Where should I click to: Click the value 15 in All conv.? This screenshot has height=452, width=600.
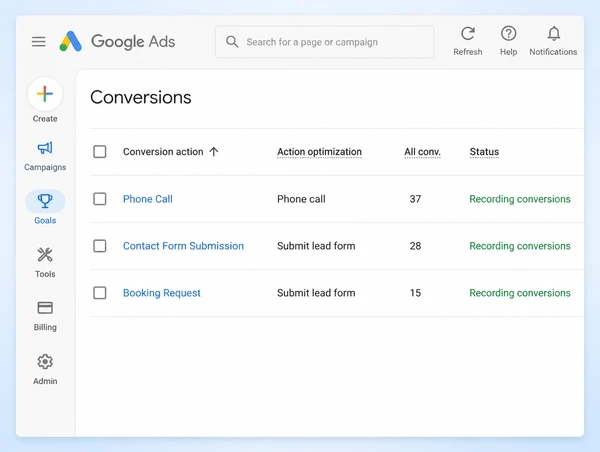[415, 293]
